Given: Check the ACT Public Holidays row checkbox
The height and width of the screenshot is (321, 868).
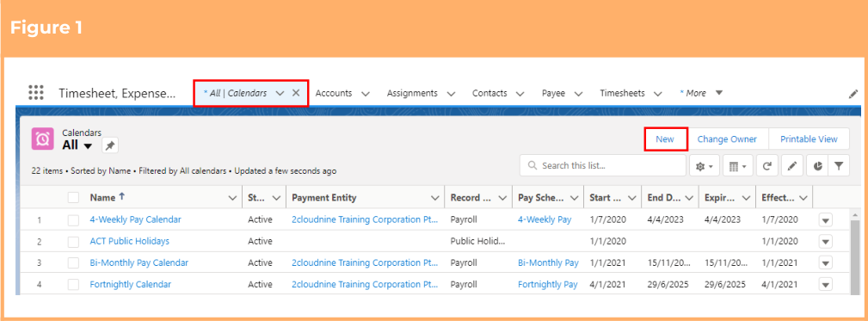Looking at the screenshot, I should (74, 241).
